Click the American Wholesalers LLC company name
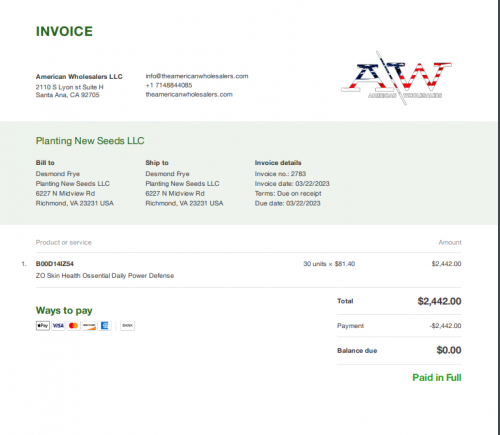The height and width of the screenshot is (435, 500). pyautogui.click(x=79, y=77)
